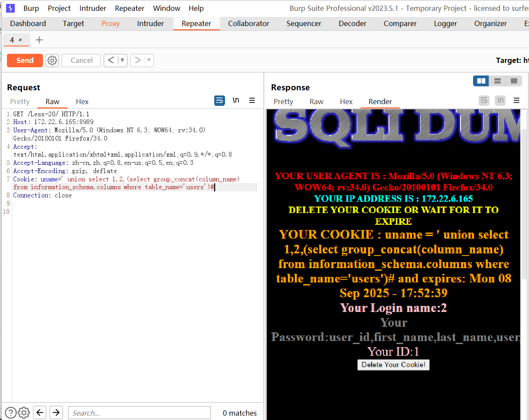529x420 pixels.
Task: Open the Burp menu
Action: (x=31, y=8)
